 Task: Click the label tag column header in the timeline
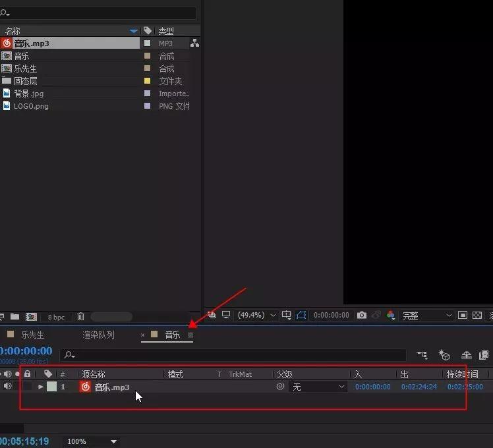pyautogui.click(x=48, y=374)
